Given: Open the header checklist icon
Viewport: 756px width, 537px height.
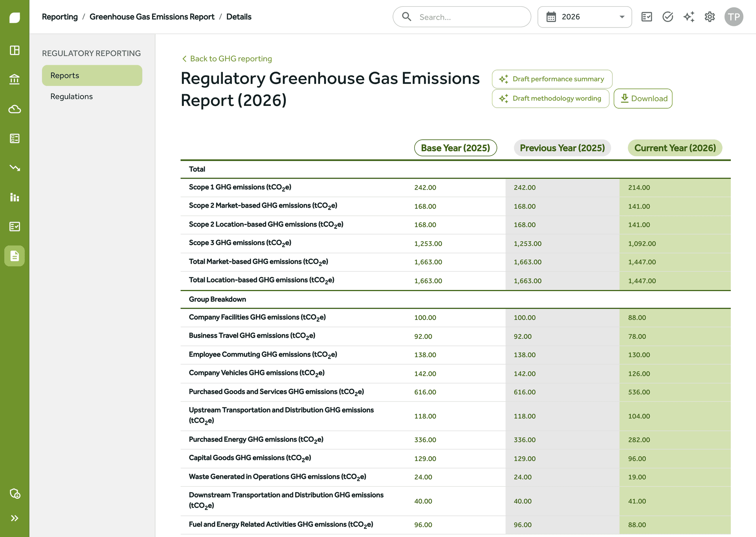Looking at the screenshot, I should tap(647, 17).
